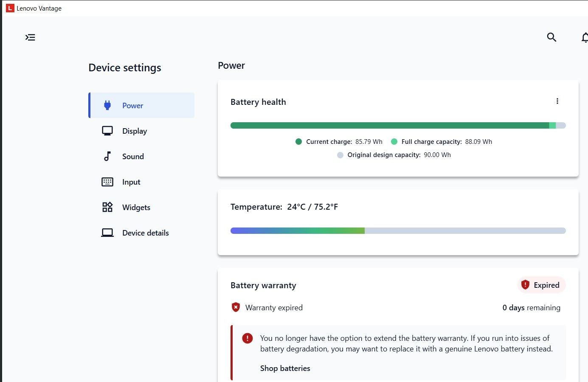This screenshot has width=588, height=382.
Task: Click the Display monitor icon
Action: [107, 131]
